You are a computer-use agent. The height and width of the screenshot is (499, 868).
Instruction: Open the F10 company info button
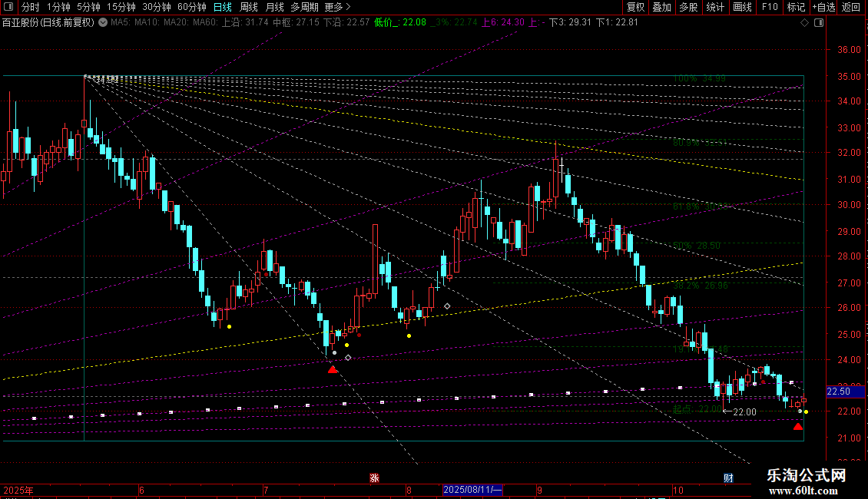click(770, 7)
